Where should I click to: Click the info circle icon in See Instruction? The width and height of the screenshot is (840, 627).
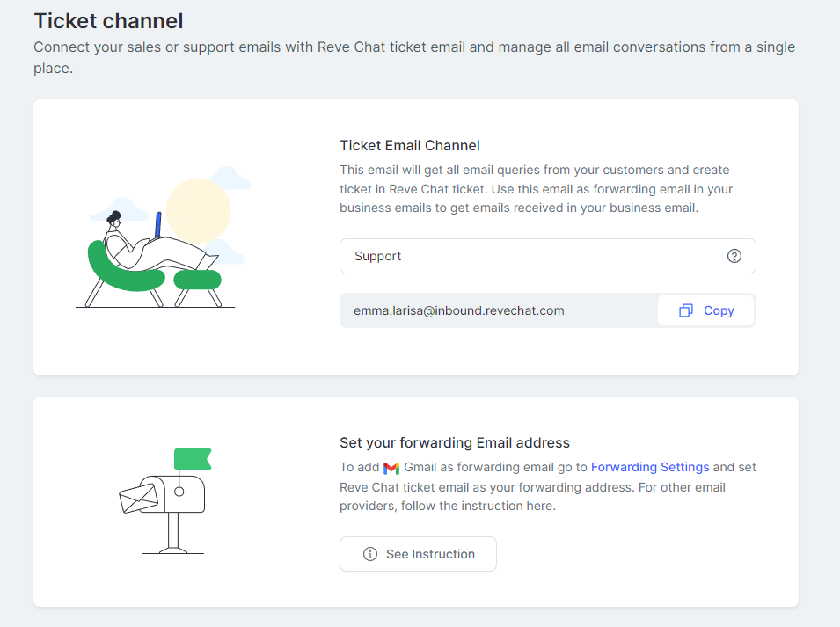click(x=370, y=554)
